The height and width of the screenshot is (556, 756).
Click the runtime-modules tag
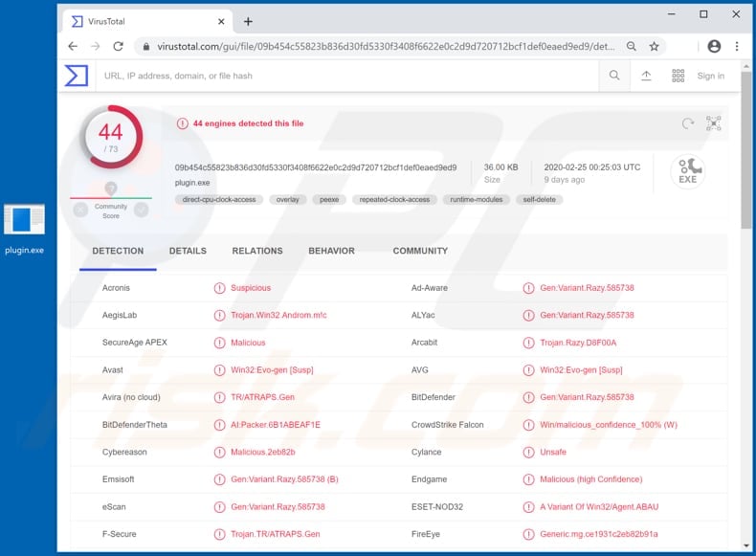coord(476,199)
